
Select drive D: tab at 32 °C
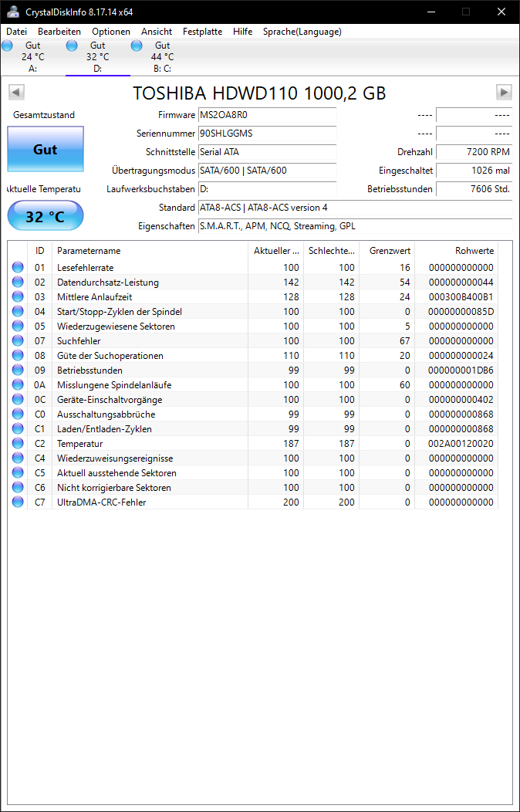[97, 57]
